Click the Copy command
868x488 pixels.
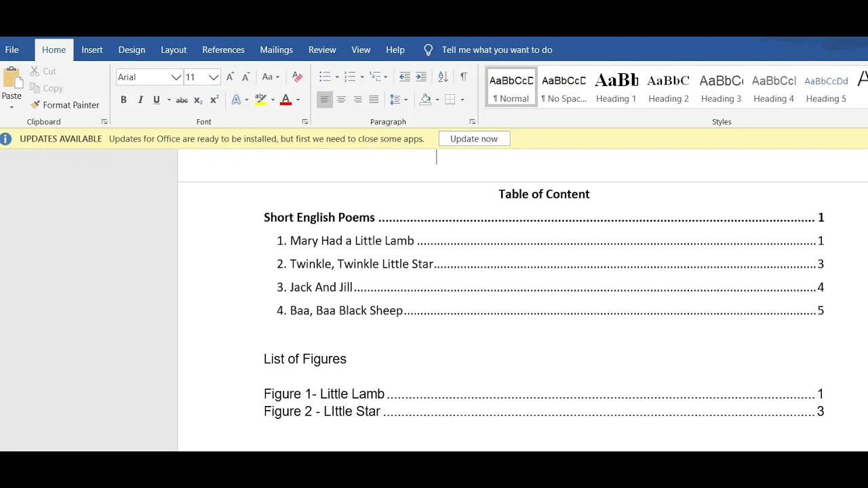click(x=46, y=88)
